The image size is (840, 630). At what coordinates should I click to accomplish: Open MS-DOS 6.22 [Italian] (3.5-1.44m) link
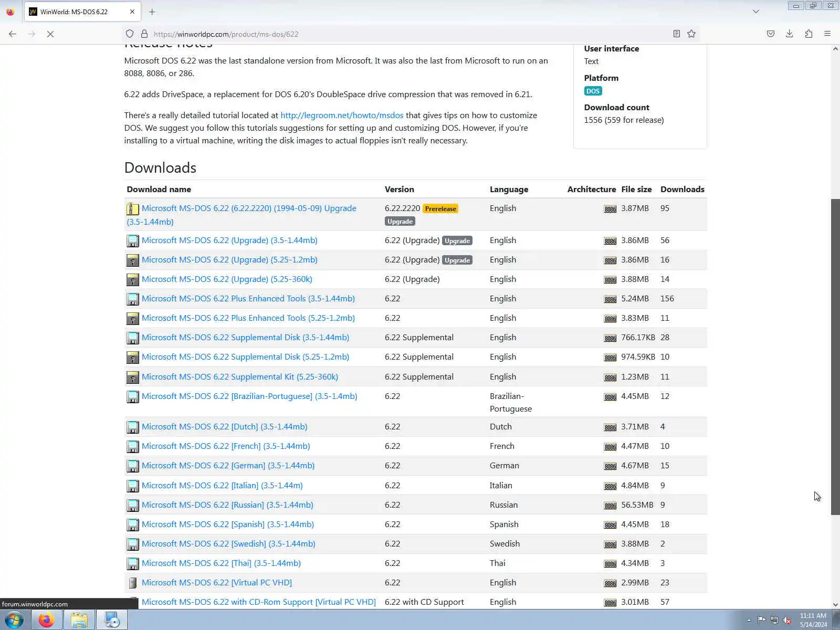(x=222, y=485)
